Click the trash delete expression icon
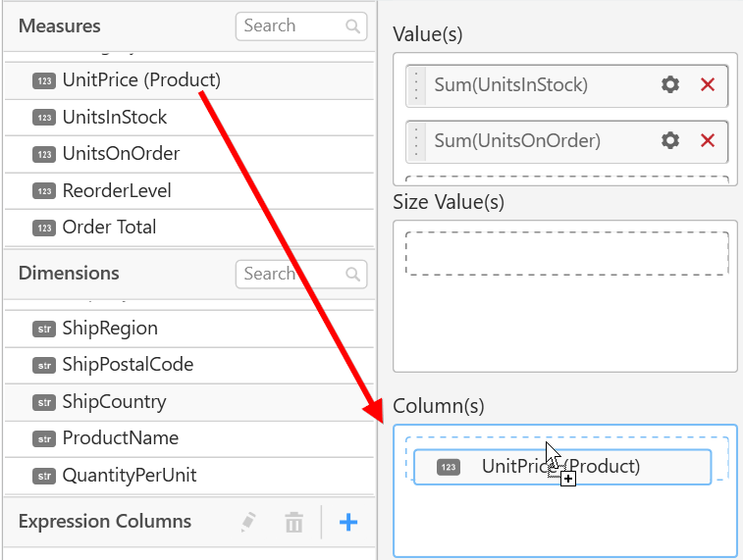This screenshot has width=743, height=560. [x=294, y=523]
